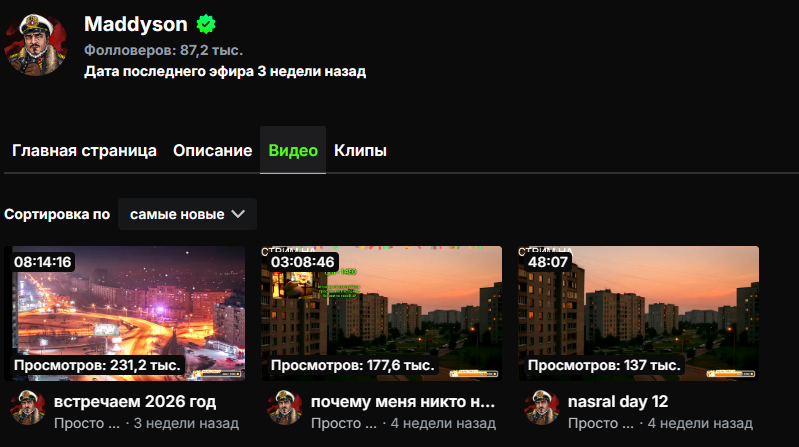Play the 08:14:16 night city video thumbnail
The width and height of the screenshot is (799, 447).
coord(125,313)
